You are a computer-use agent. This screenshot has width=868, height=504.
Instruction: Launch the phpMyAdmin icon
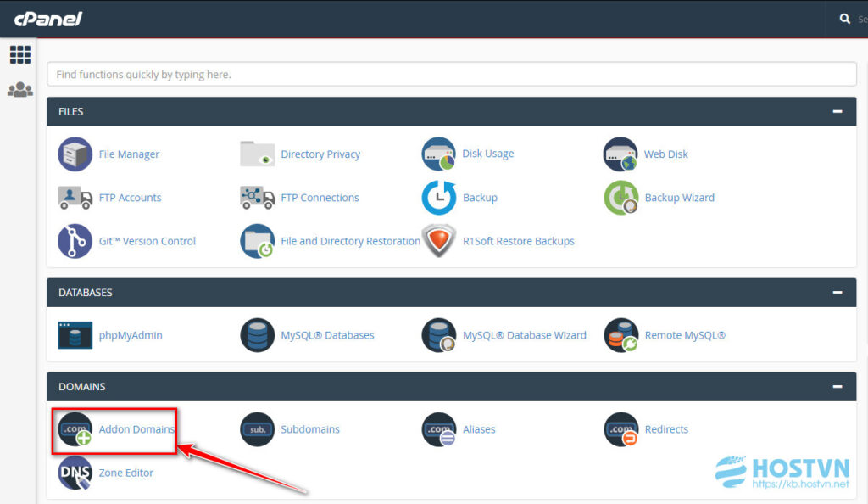tap(75, 335)
